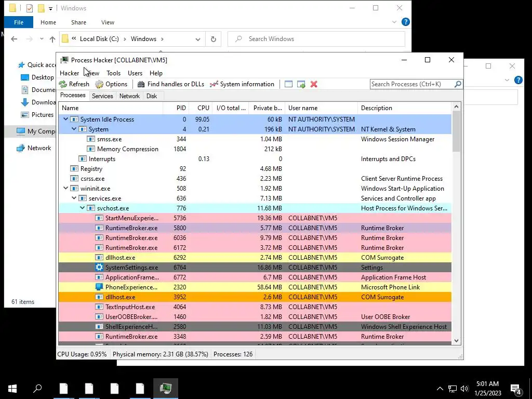
Task: Click the CPU Usage status bar entry
Action: pyautogui.click(x=82, y=354)
